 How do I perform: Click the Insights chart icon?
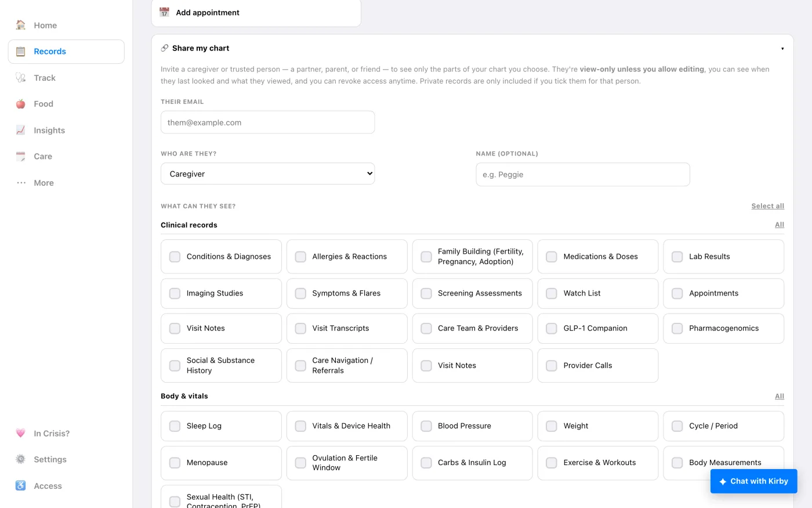point(21,130)
